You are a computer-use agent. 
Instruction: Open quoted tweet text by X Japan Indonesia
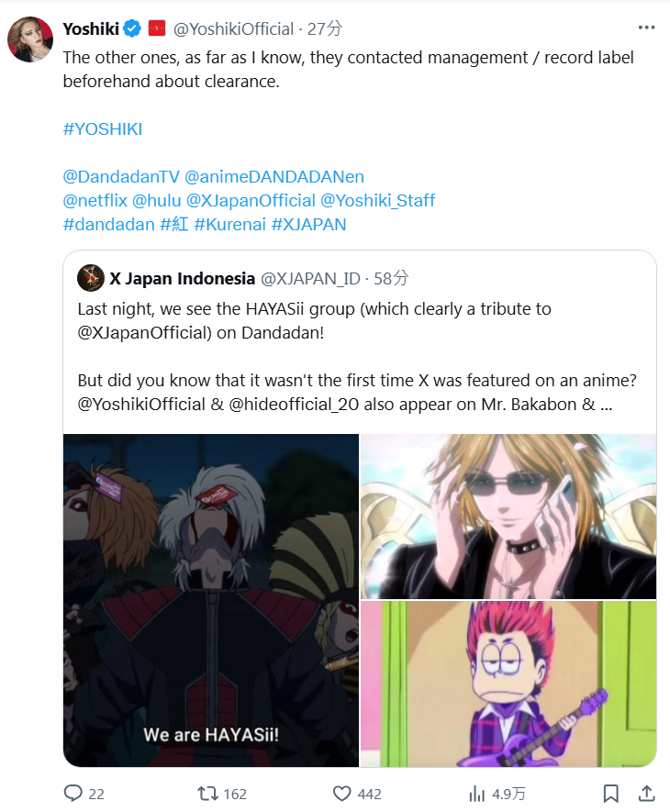[x=357, y=356]
